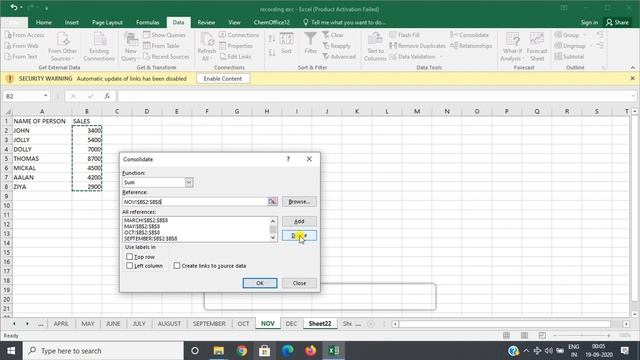The width and height of the screenshot is (640, 360).
Task: Click Consolidate in Data Tools
Action: click(x=469, y=35)
